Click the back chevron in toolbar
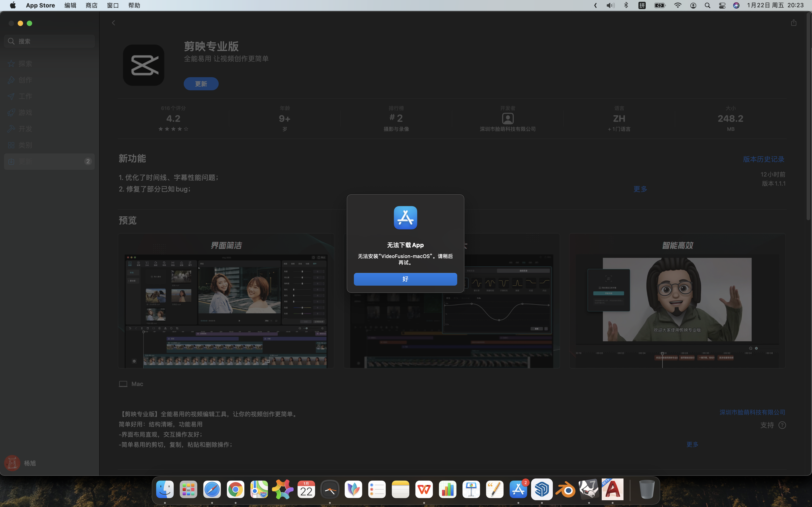This screenshot has height=507, width=812. [114, 23]
